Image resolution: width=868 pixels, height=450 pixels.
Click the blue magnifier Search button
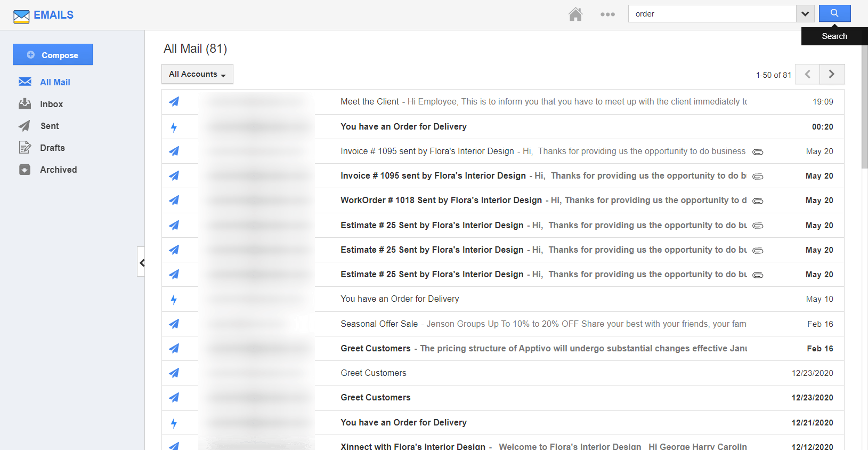pyautogui.click(x=834, y=13)
